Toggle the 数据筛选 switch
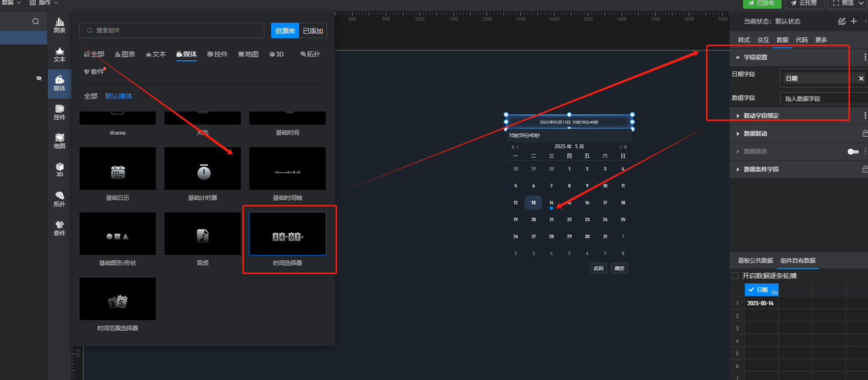The image size is (868, 380). click(853, 152)
